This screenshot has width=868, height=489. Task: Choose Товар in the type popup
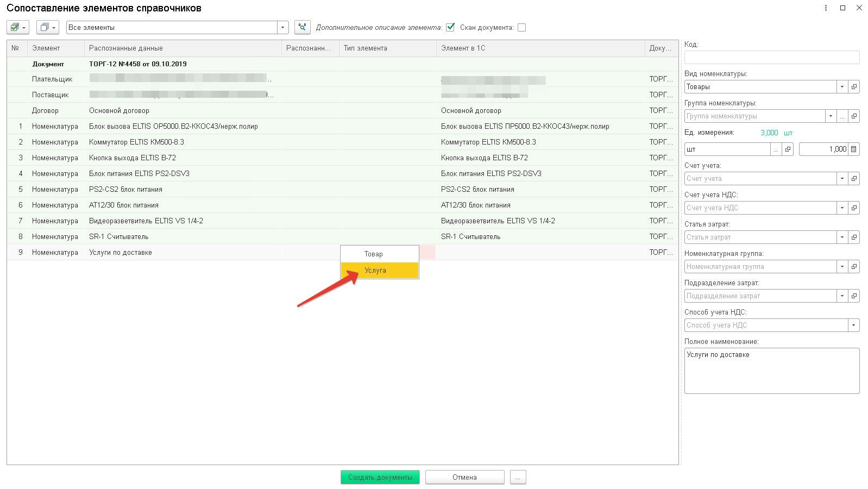coord(380,254)
